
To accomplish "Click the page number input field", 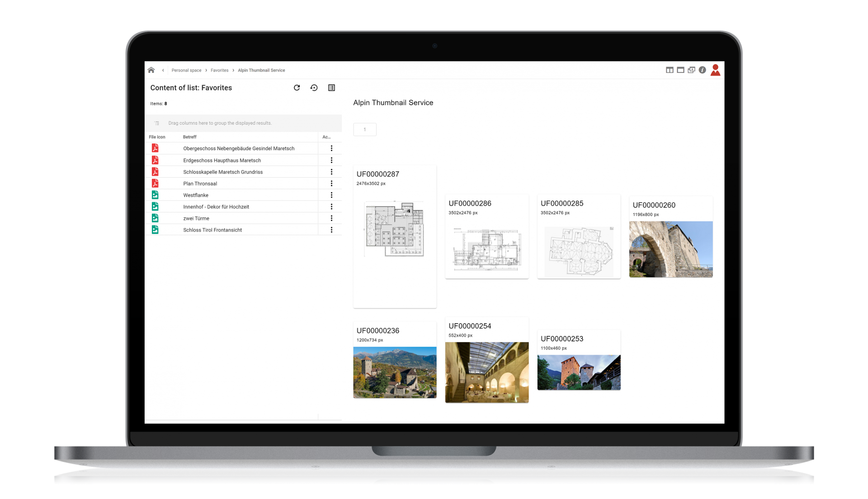I will point(365,130).
